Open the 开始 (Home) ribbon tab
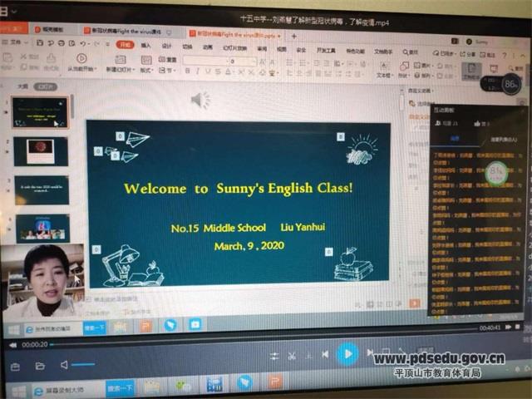The height and width of the screenshot is (399, 532). tap(125, 45)
